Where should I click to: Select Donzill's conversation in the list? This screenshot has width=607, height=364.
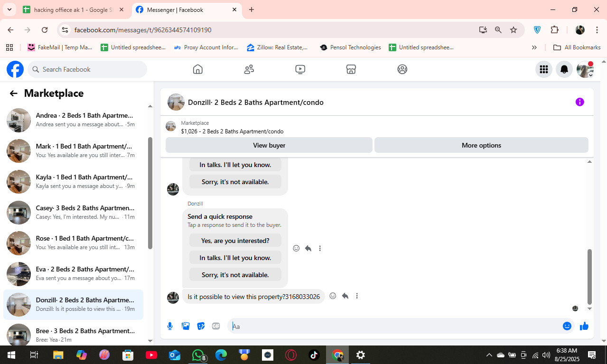pyautogui.click(x=74, y=305)
